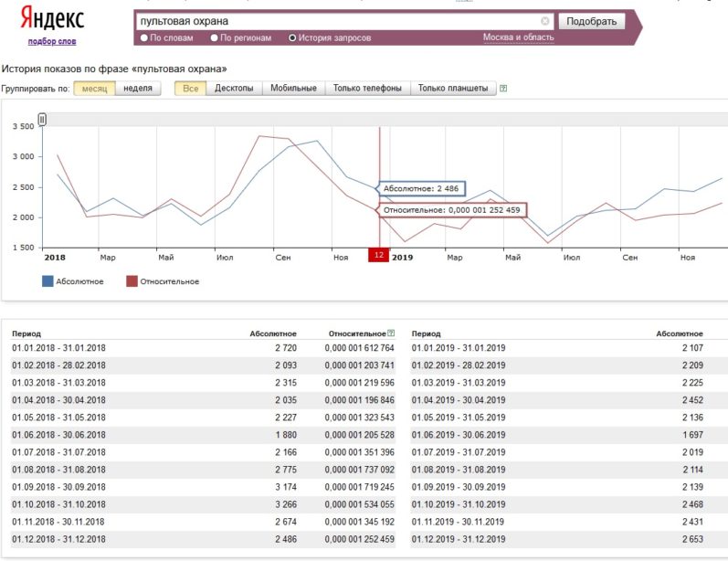
Task: Group data by месяц
Action: [x=94, y=89]
